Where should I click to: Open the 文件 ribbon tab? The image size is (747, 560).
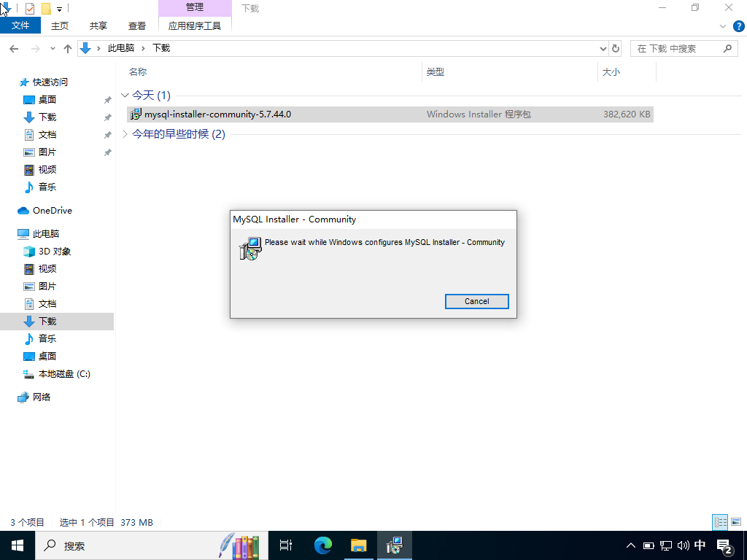(20, 26)
